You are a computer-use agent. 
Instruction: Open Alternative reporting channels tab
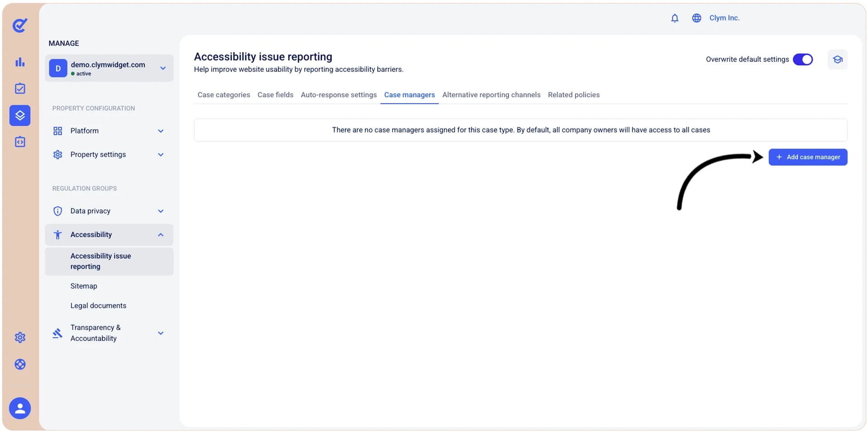click(491, 95)
